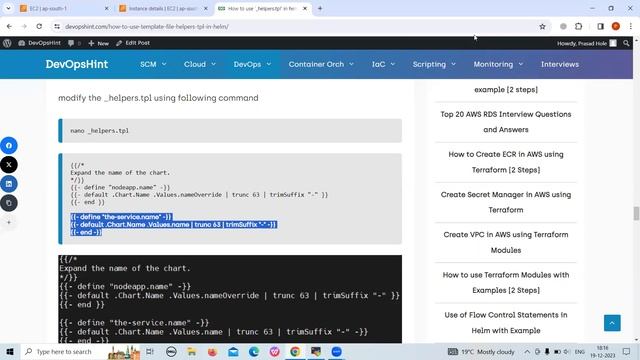Open Howdy, Prasad Hole account menu

(587, 43)
